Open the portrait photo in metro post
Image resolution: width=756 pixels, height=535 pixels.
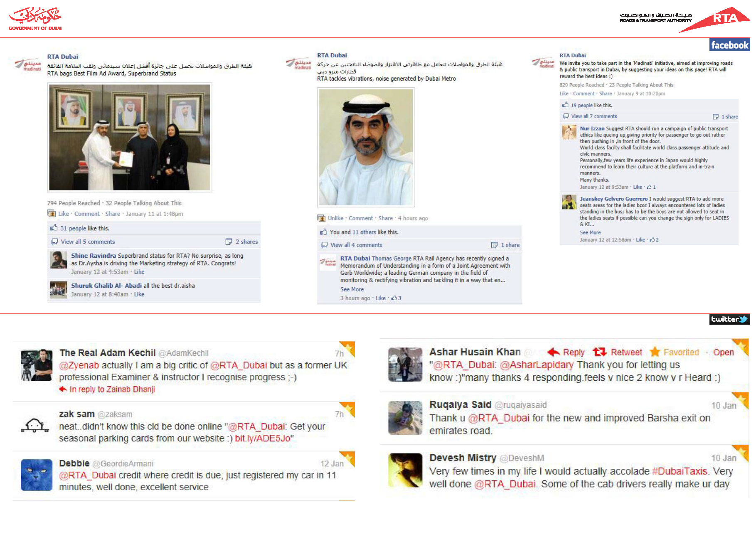pyautogui.click(x=366, y=147)
